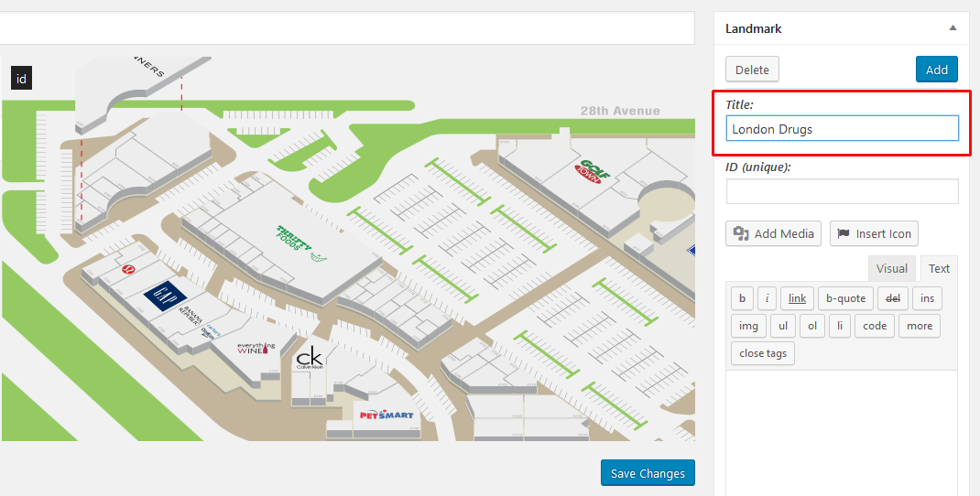This screenshot has height=496, width=980.
Task: Apply bold with the b quicktag
Action: click(x=742, y=298)
